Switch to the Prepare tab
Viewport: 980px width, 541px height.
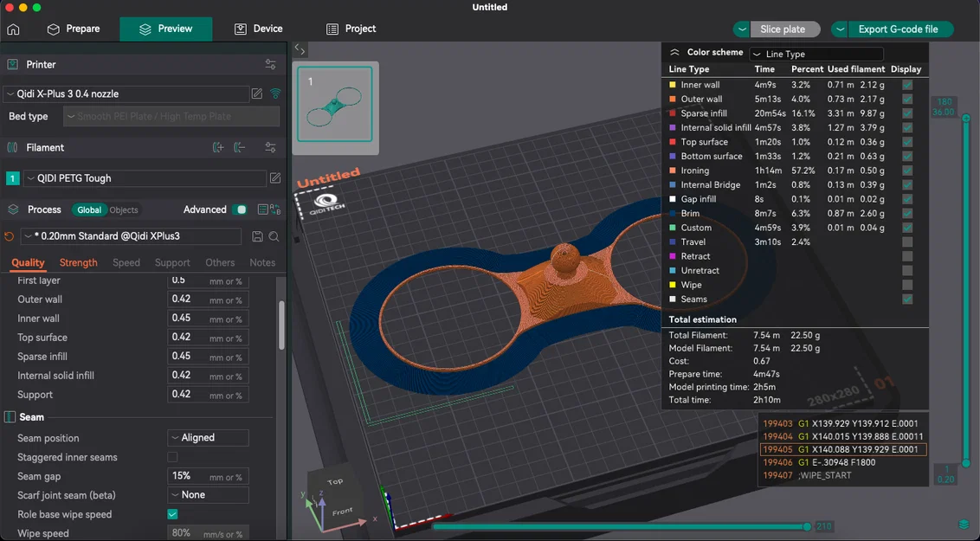click(74, 29)
